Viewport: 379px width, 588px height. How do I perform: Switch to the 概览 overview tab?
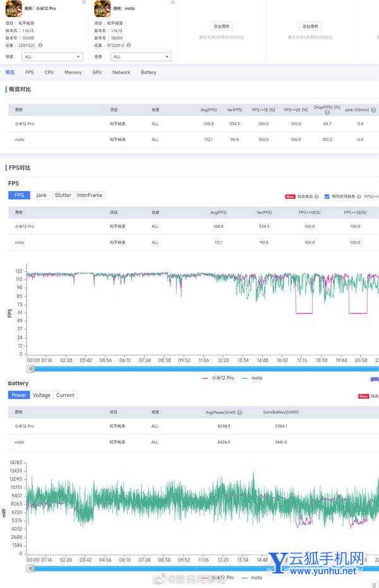pyautogui.click(x=9, y=72)
